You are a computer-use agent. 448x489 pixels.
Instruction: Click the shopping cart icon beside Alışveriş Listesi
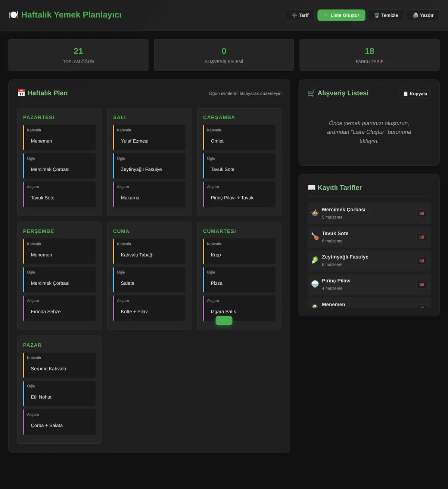(x=311, y=93)
